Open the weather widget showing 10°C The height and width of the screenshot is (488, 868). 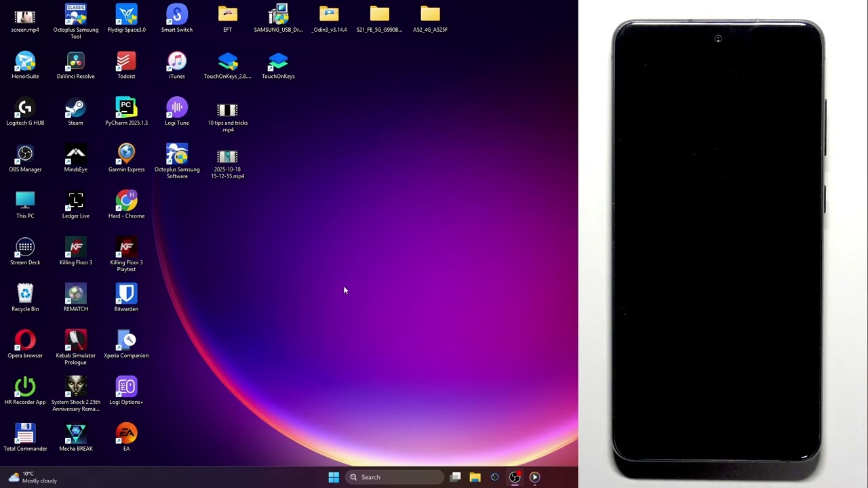pos(33,477)
